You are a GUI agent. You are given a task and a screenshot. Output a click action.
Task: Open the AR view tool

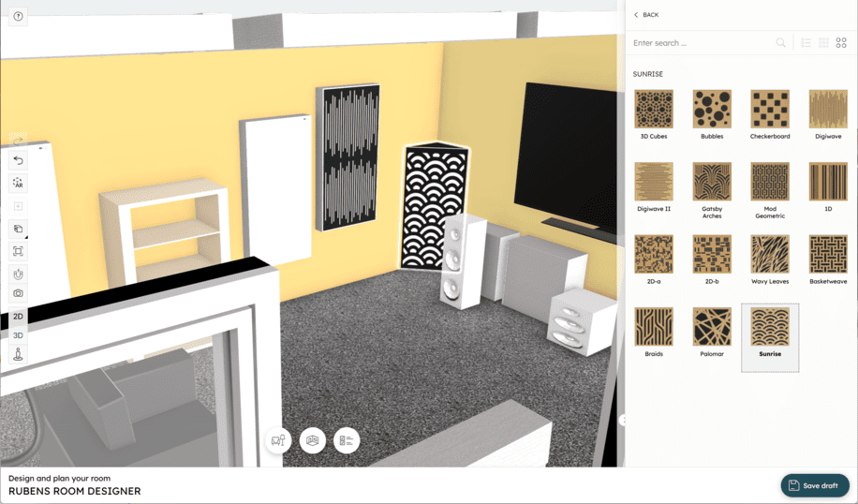(x=18, y=183)
